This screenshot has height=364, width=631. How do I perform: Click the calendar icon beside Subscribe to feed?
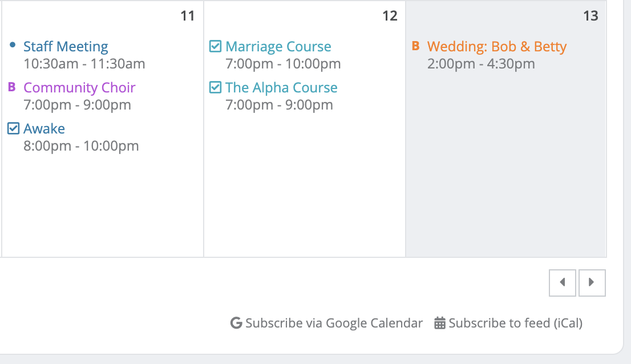440,323
